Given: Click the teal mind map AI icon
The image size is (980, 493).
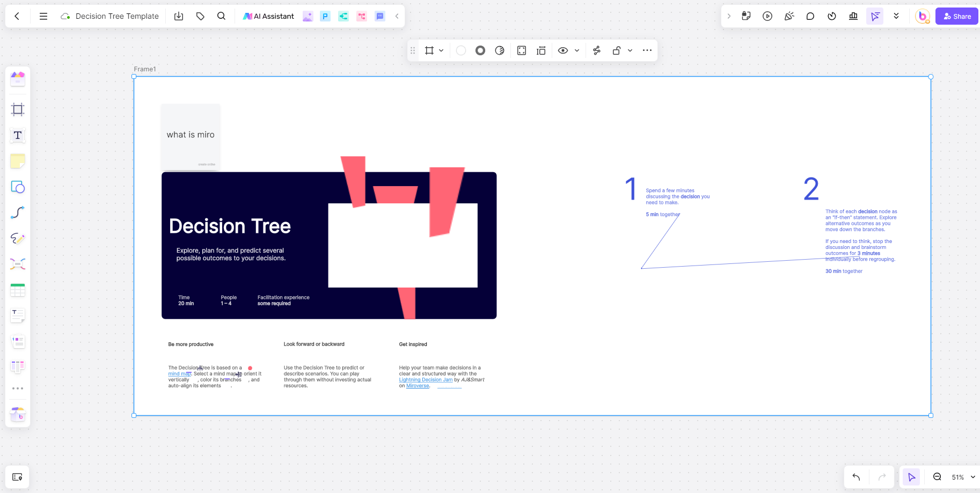Looking at the screenshot, I should (343, 16).
